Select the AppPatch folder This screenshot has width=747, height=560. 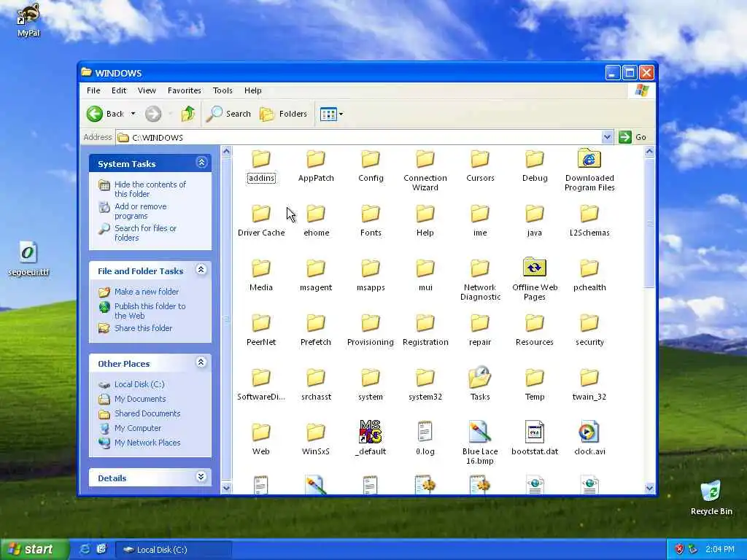[316, 167]
